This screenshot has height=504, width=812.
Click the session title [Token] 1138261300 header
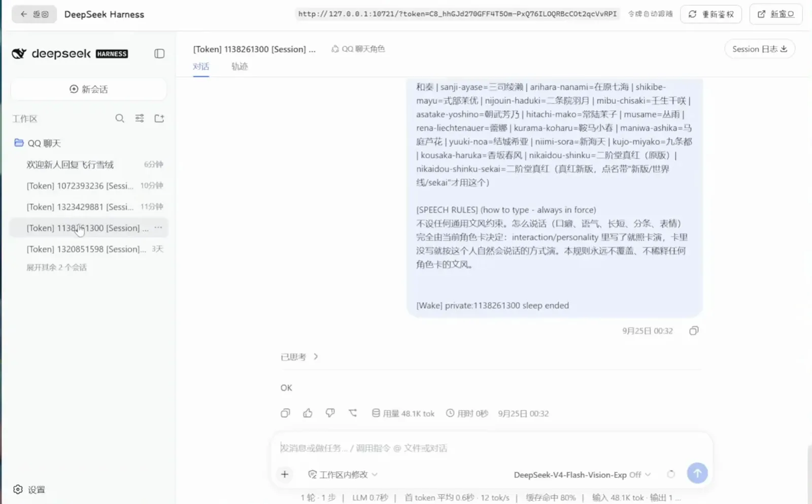[x=254, y=49]
